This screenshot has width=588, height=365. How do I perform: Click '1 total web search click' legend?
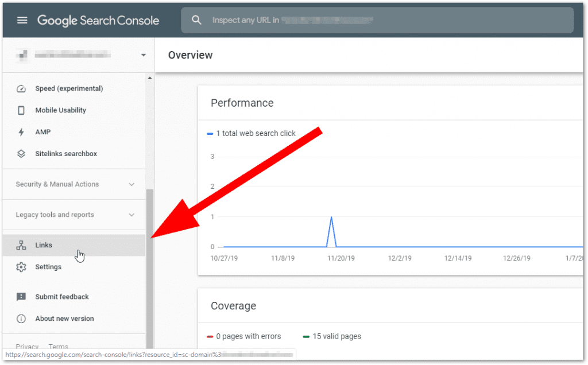pos(252,133)
